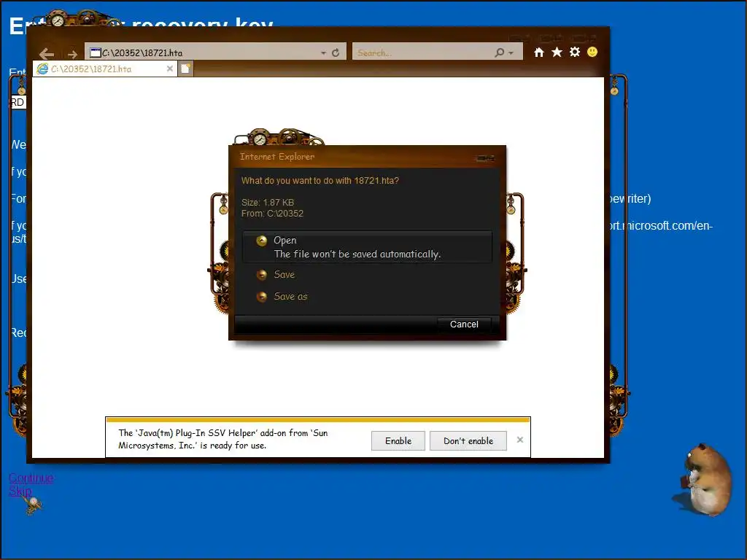747x560 pixels.
Task: Choose Open in the download dialog
Action: [367, 247]
